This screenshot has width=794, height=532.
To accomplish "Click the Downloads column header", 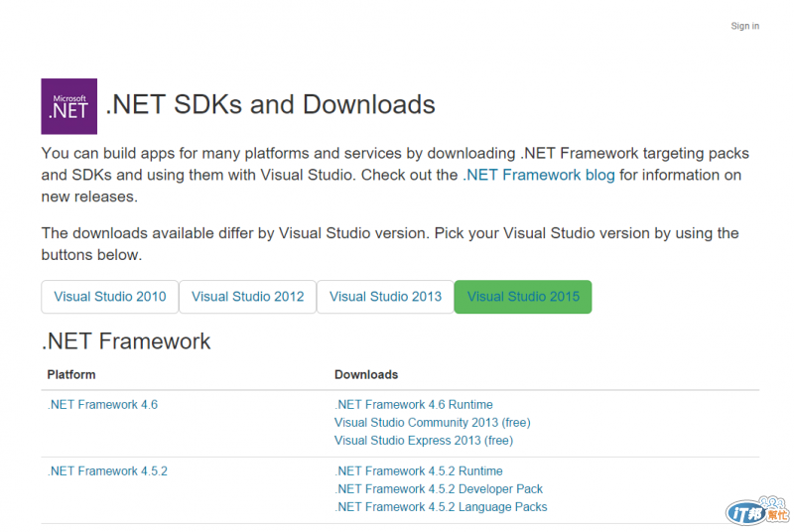I will click(366, 375).
